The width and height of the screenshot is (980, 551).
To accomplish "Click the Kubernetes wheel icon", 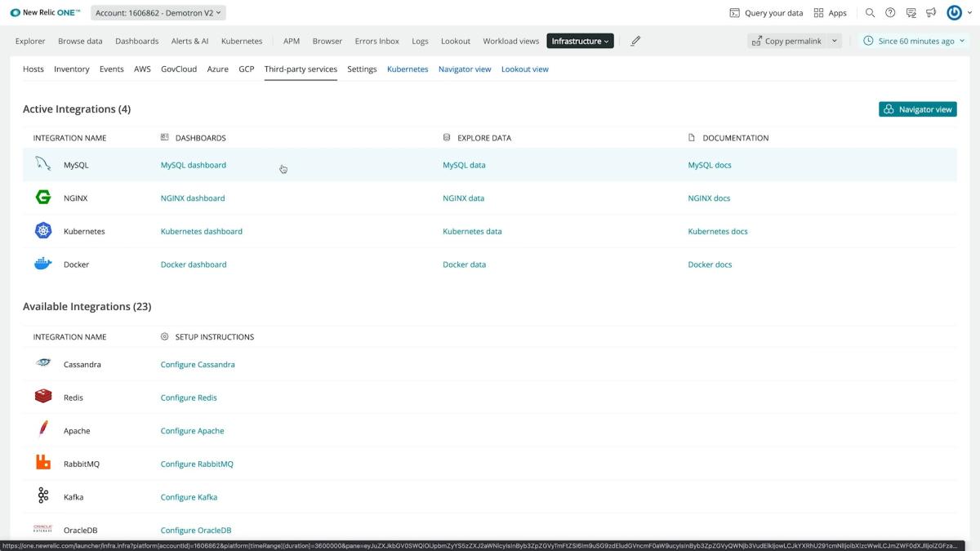I will (43, 231).
